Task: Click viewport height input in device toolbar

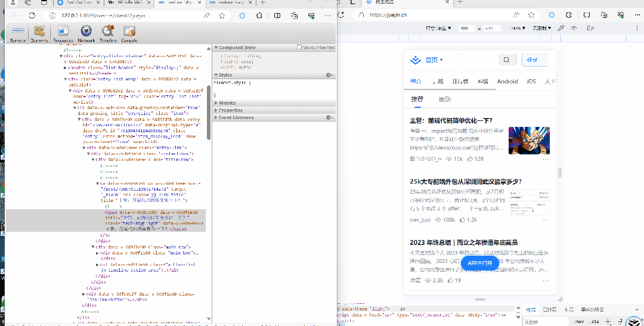Action: (x=491, y=29)
